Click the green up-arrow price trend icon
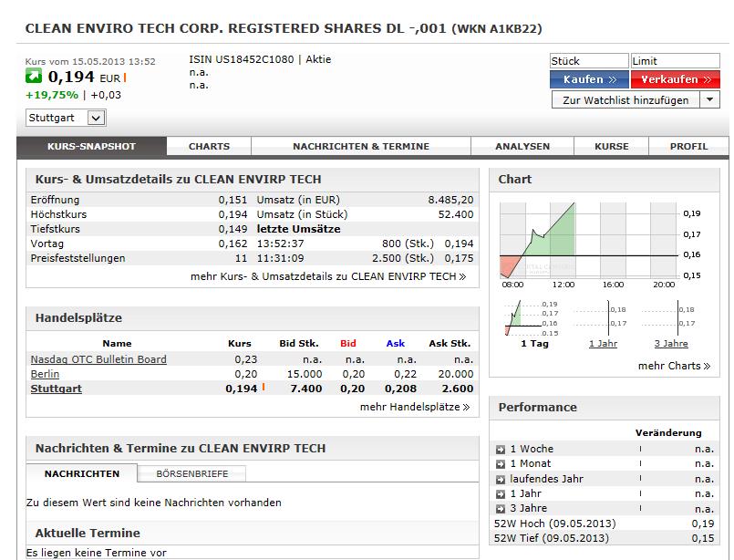 click(x=33, y=78)
